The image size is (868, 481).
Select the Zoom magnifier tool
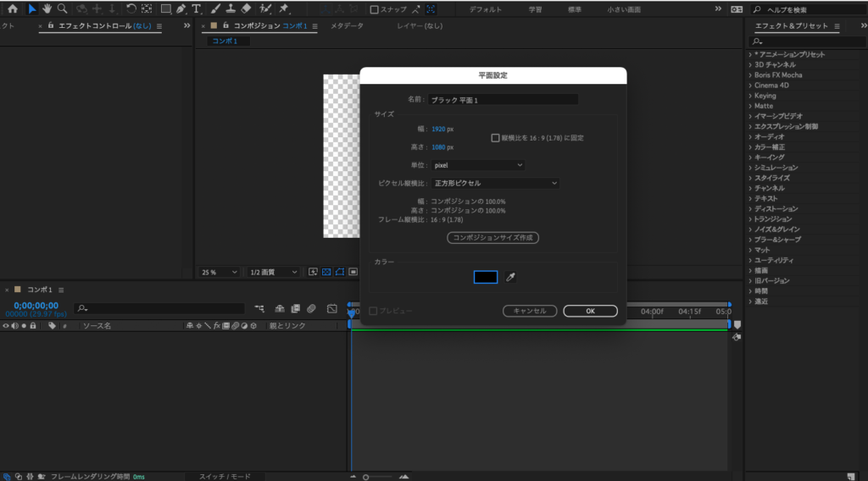62,8
